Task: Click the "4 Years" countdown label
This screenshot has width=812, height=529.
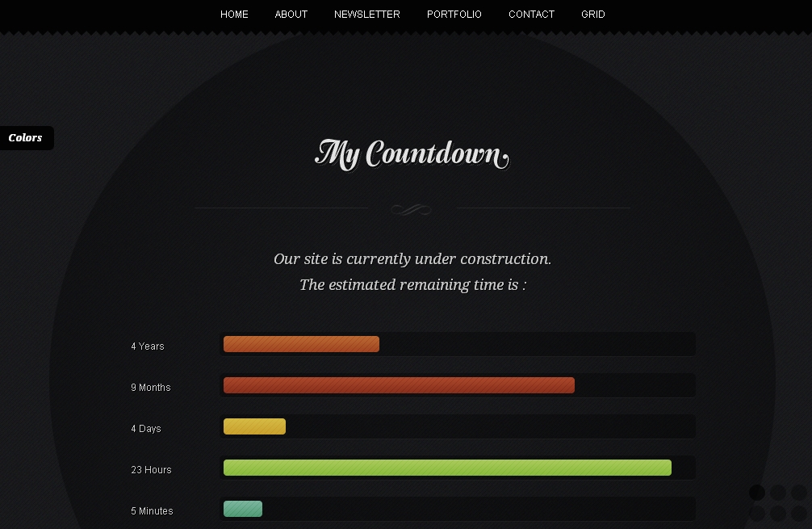Action: [148, 346]
